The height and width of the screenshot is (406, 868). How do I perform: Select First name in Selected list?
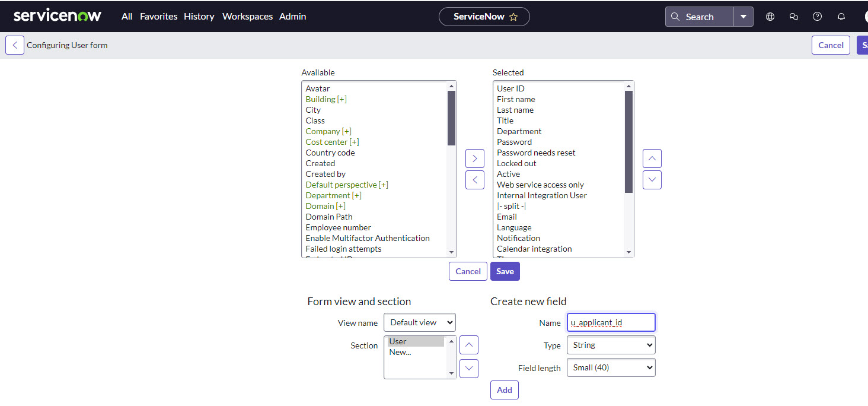pyautogui.click(x=516, y=99)
